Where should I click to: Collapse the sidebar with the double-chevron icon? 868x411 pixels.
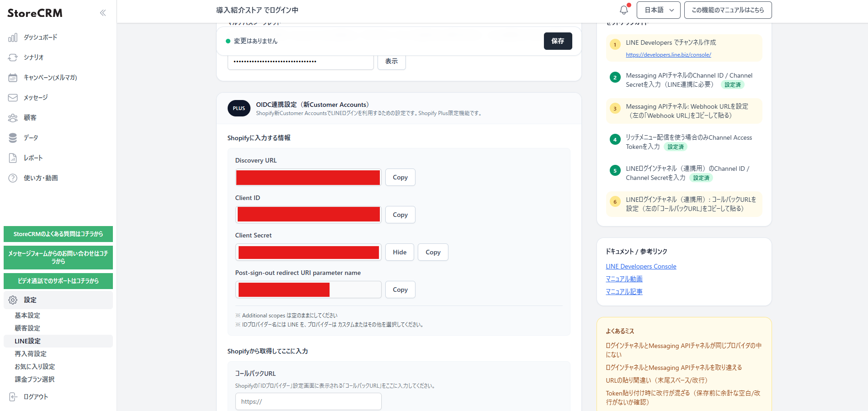pyautogui.click(x=103, y=13)
